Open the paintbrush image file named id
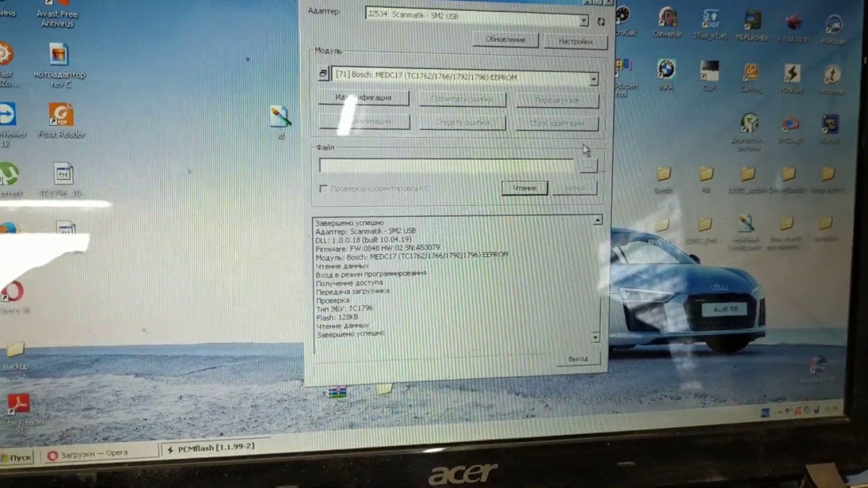Viewport: 868px width, 488px height. tap(280, 122)
